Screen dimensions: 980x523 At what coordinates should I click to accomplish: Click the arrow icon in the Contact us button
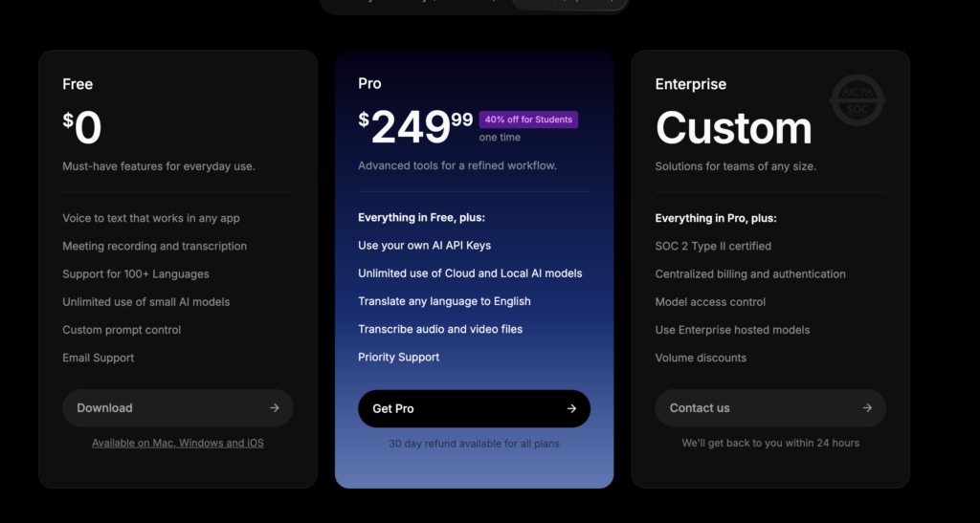click(x=867, y=407)
